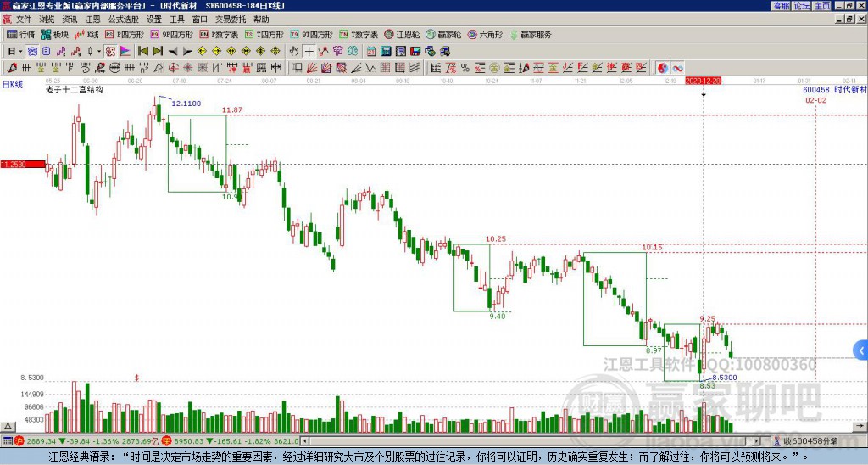Click the 主页 homepage button
The image size is (868, 465).
click(822, 6)
